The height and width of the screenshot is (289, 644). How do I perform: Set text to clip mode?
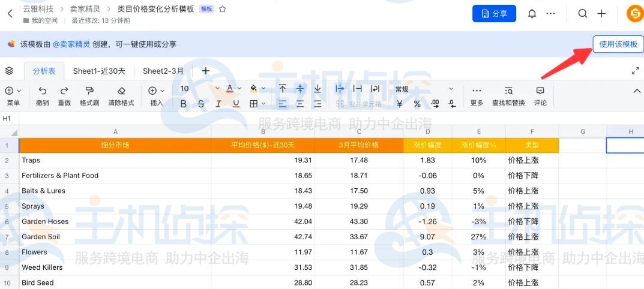click(x=358, y=89)
